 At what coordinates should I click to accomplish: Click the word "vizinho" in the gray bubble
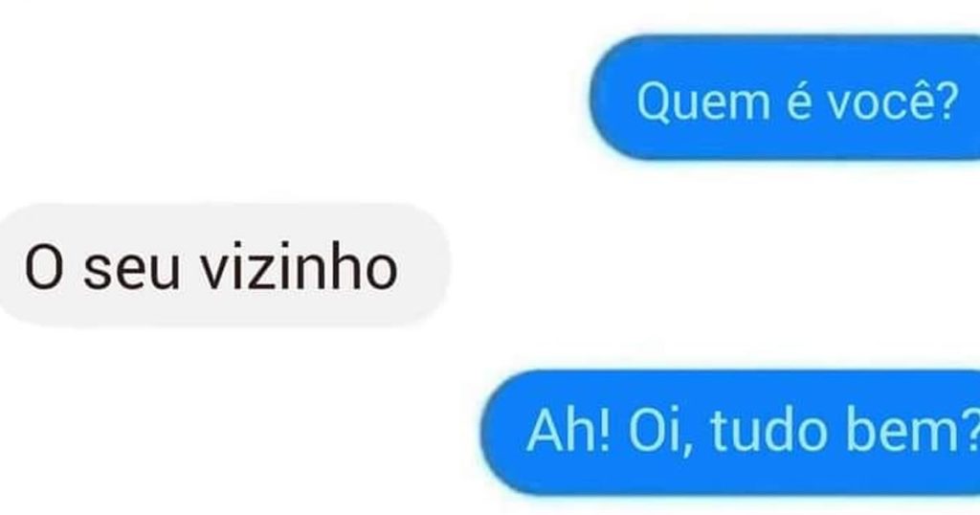point(299,267)
